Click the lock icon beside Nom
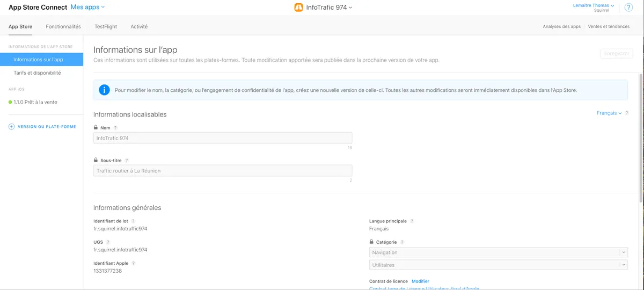The image size is (644, 290). 96,128
